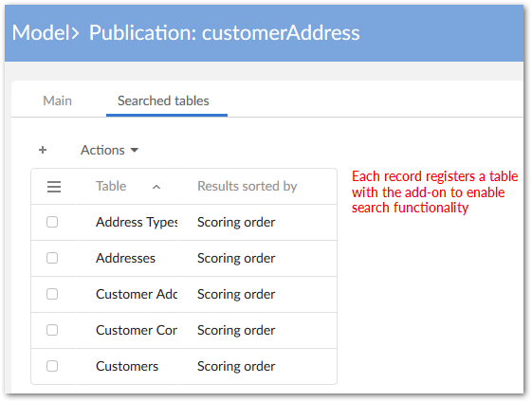Click Scoring order in Address Types row
532x402 pixels.
pos(236,222)
